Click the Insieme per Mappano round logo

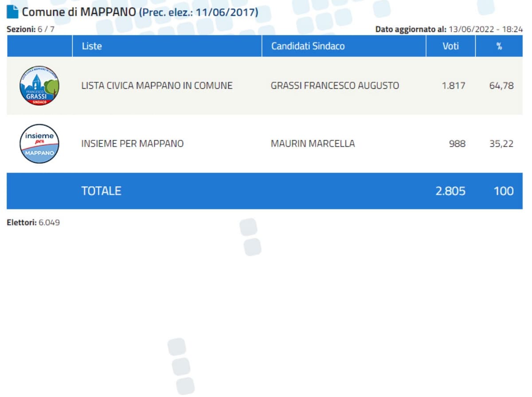point(39,144)
